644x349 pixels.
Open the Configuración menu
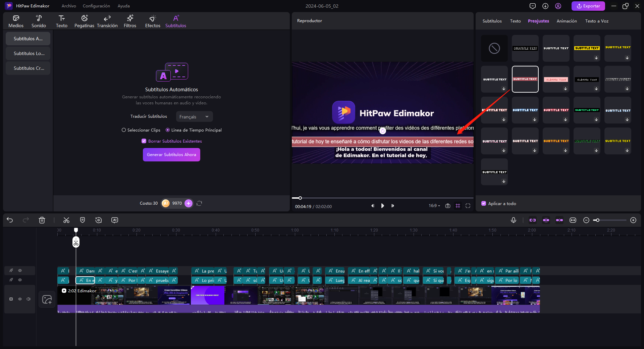click(x=96, y=6)
